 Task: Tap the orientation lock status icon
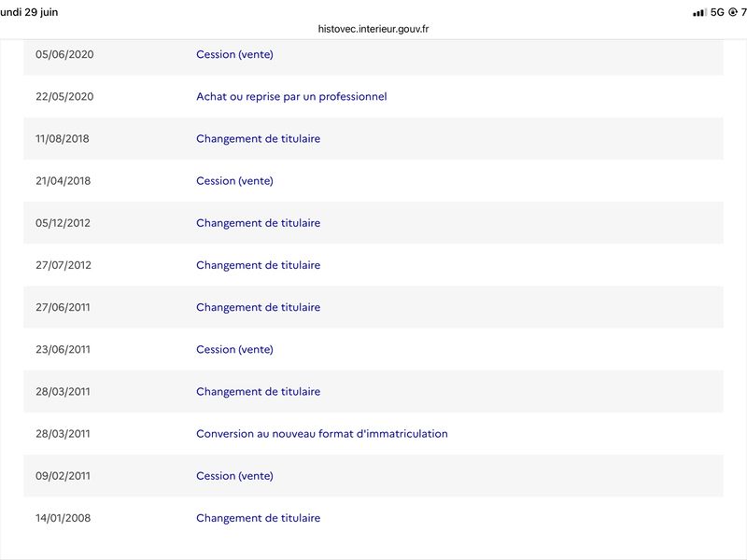733,12
